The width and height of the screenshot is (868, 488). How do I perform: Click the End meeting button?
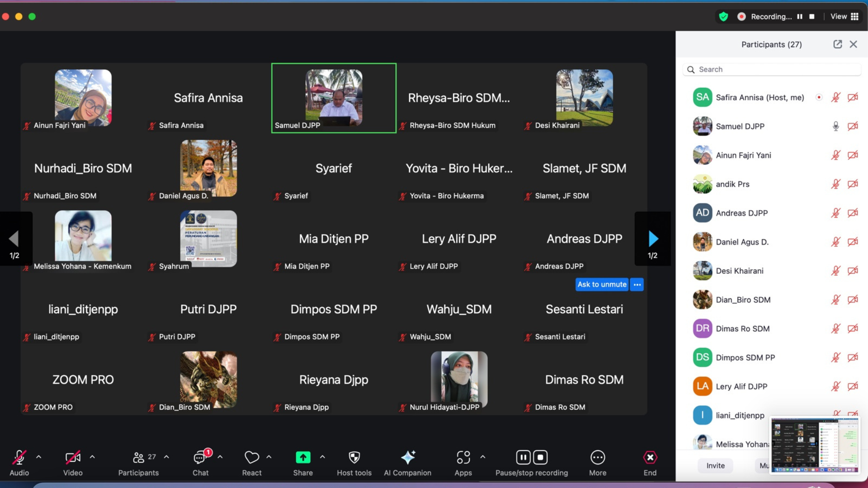point(650,463)
